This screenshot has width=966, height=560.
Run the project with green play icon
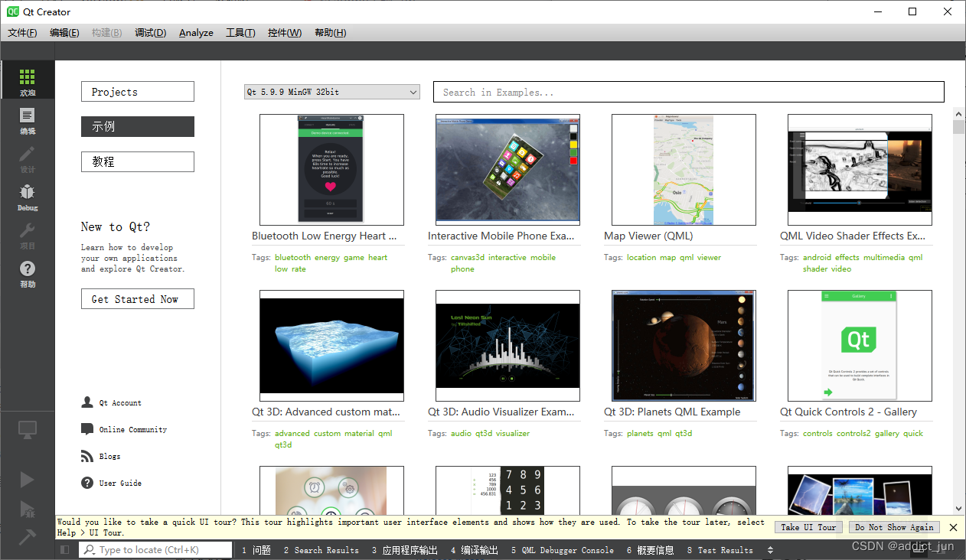(28, 480)
